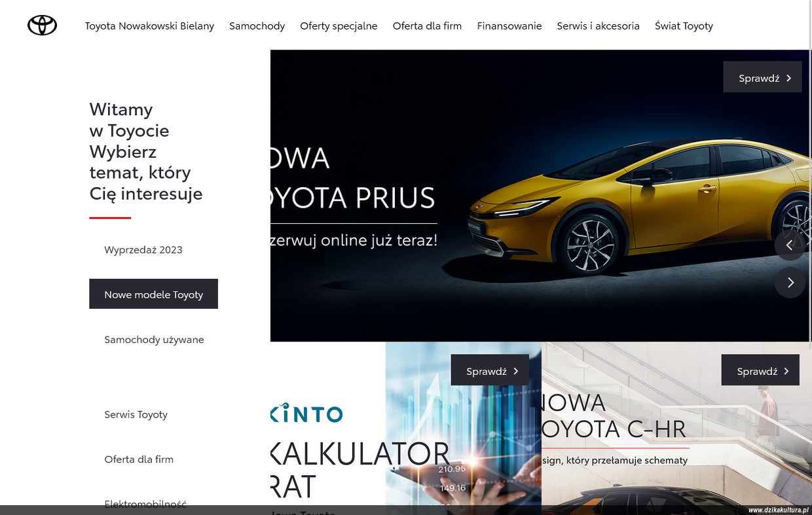812x515 pixels.
Task: Click the Kinto Kalkulator Rat tile
Action: tap(406, 428)
